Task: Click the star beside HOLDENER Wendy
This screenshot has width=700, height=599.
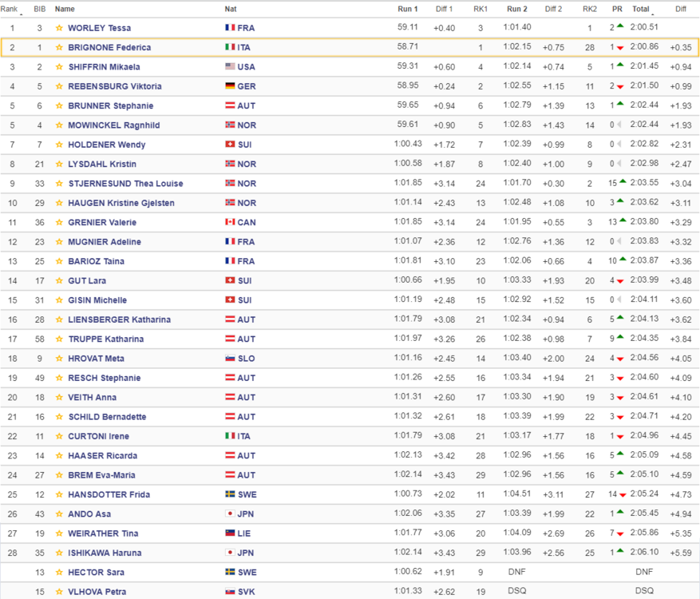Action: point(59,145)
